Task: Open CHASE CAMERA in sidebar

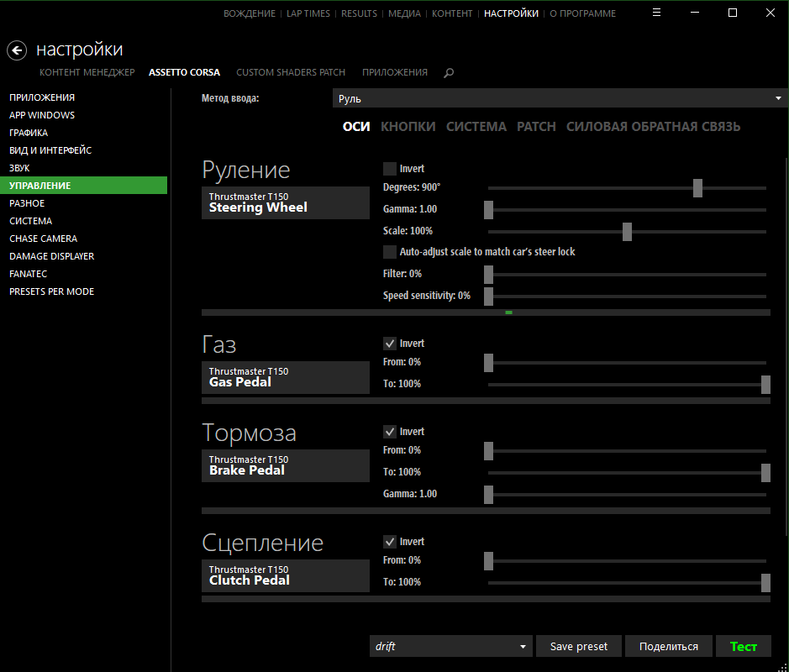Action: [x=44, y=239]
